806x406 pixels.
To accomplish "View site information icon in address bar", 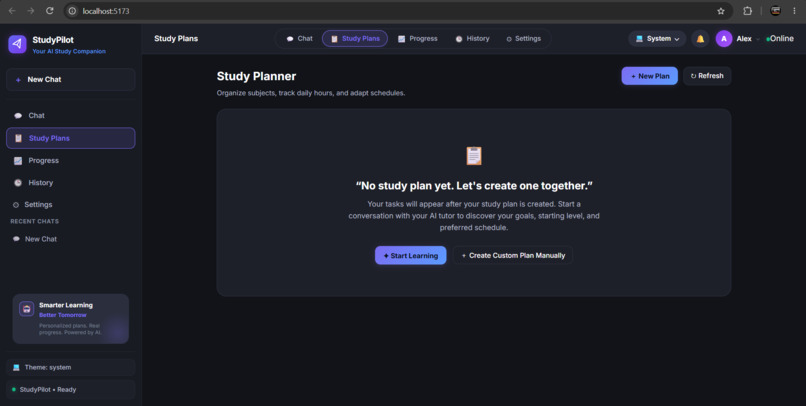I will 72,11.
